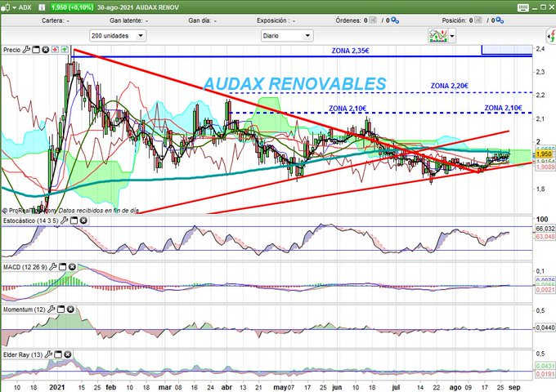The image size is (556, 392).
Task: Click the Precio panel label
Action: coord(12,50)
